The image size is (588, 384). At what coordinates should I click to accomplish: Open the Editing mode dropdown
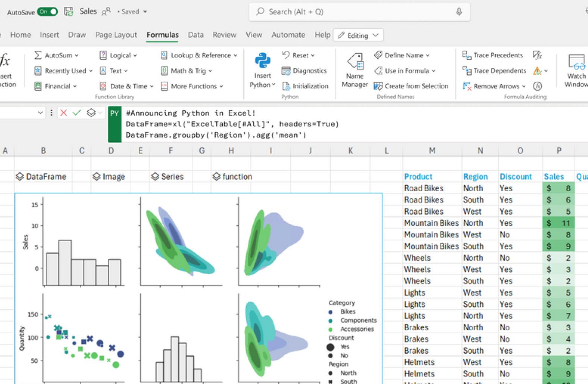[x=358, y=35]
